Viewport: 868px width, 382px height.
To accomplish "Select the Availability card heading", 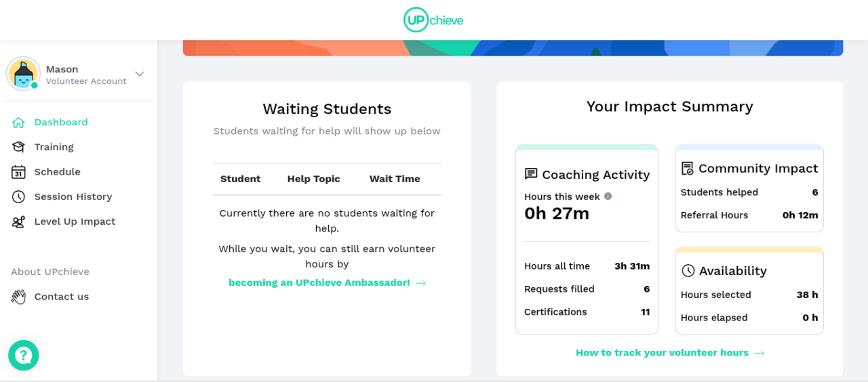I will [x=732, y=271].
